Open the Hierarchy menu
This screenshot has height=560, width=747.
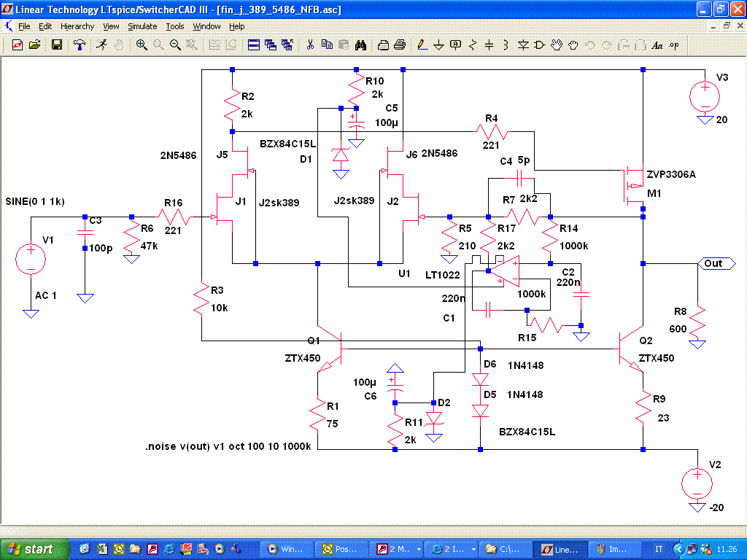77,26
